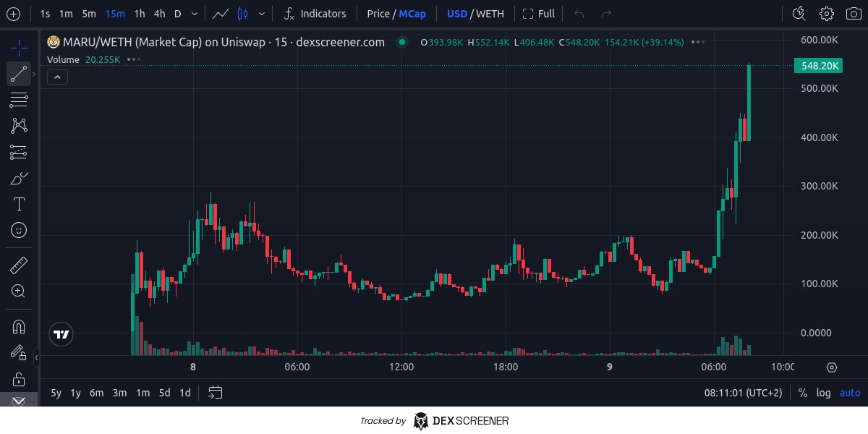Switch interval to 1s
The width and height of the screenshot is (868, 434).
pyautogui.click(x=45, y=13)
